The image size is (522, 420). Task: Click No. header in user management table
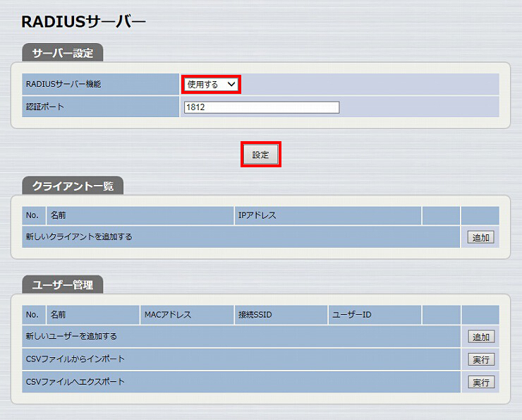click(32, 314)
